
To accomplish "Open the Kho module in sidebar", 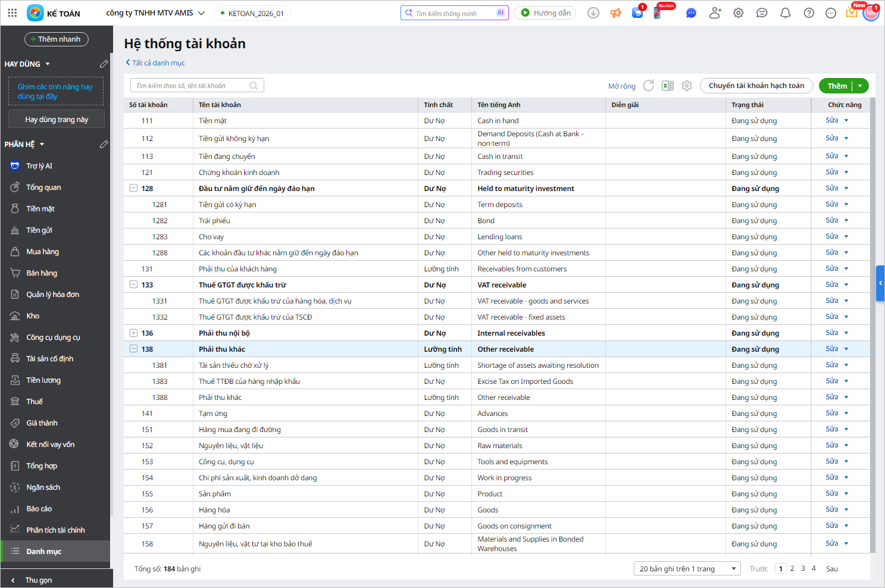I will click(x=33, y=316).
